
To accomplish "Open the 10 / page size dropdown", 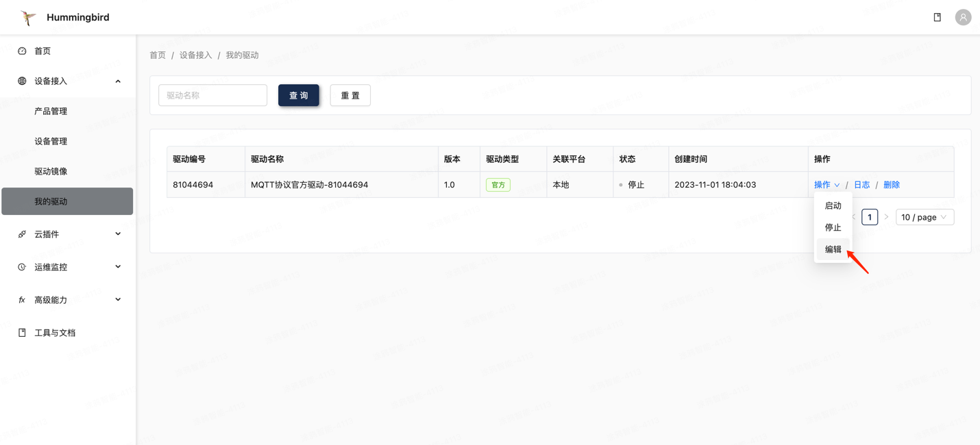I will (924, 216).
